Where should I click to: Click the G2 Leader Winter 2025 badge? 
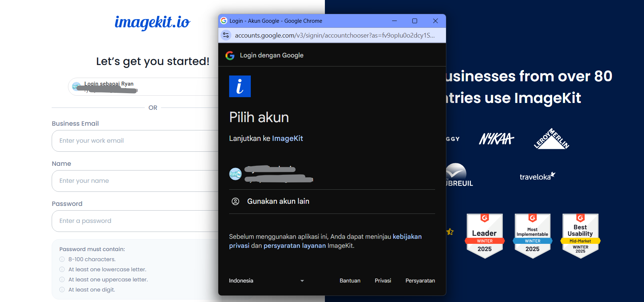[x=485, y=236]
